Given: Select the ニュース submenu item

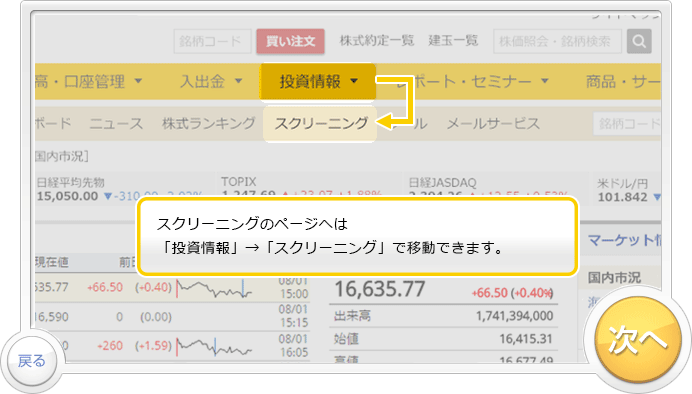Looking at the screenshot, I should [x=116, y=124].
